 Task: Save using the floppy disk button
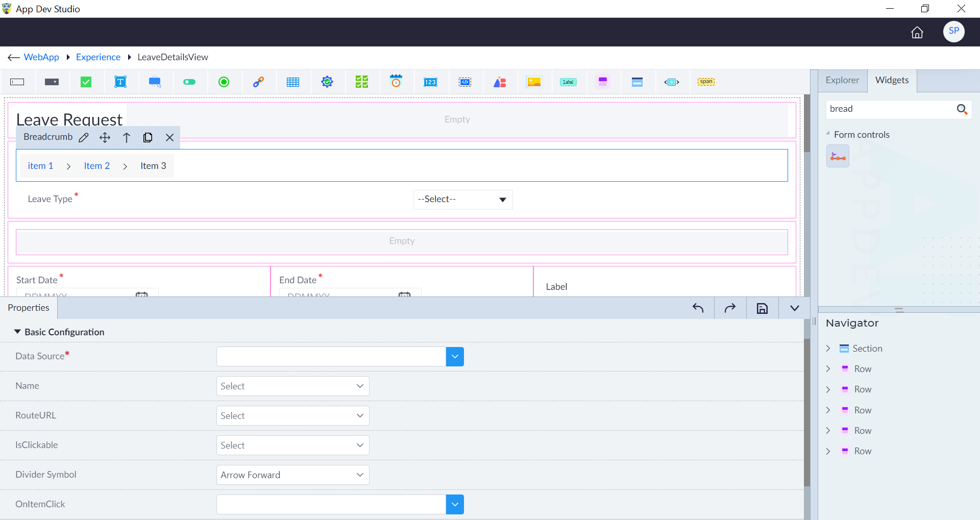762,308
